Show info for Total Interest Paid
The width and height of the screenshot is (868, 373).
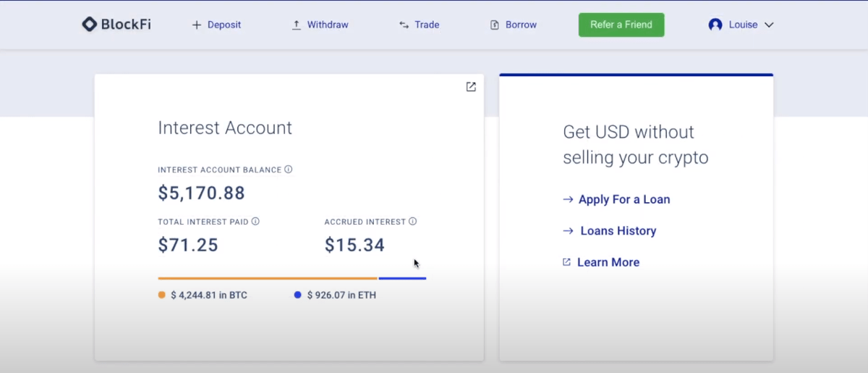[255, 222]
